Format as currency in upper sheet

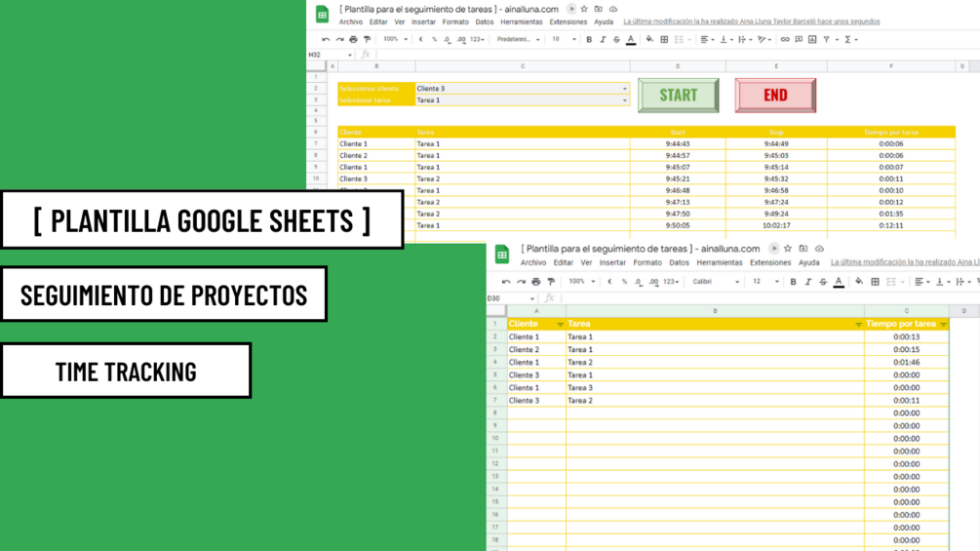click(420, 39)
